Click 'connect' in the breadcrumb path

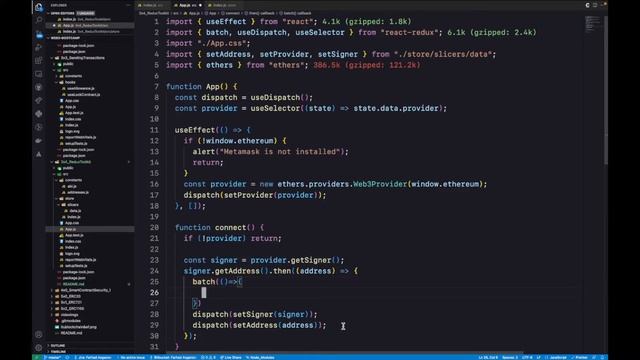pyautogui.click(x=232, y=13)
